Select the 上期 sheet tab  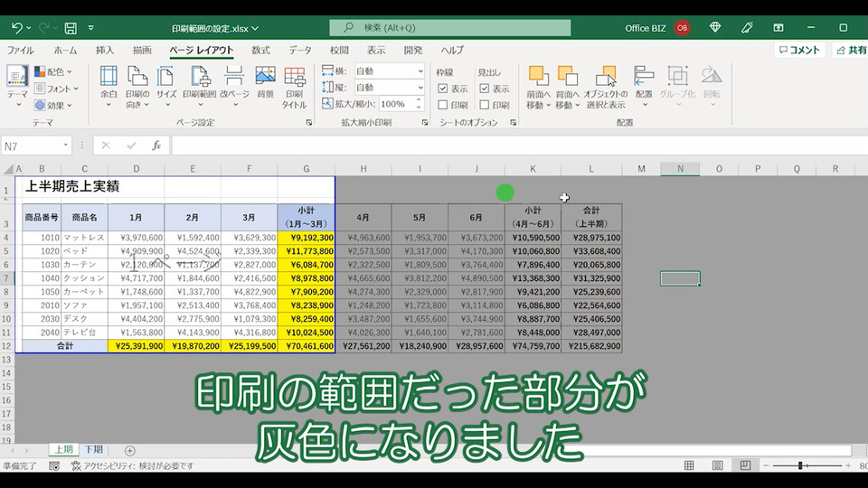click(62, 449)
